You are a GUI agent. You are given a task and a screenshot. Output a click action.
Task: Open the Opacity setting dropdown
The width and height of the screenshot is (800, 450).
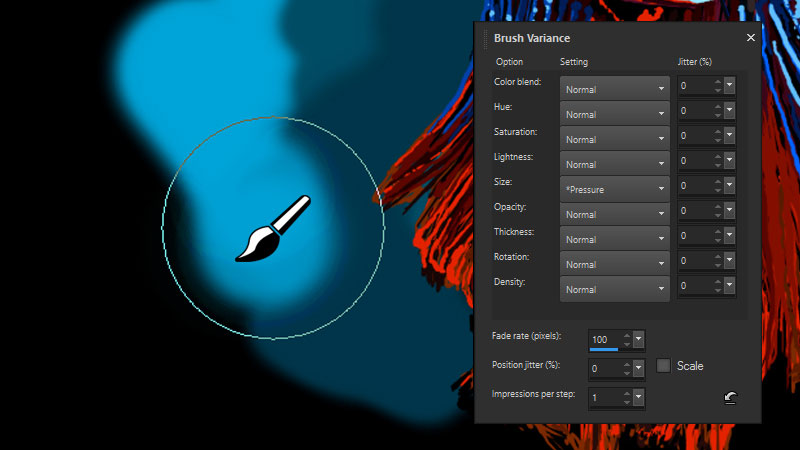pyautogui.click(x=615, y=214)
